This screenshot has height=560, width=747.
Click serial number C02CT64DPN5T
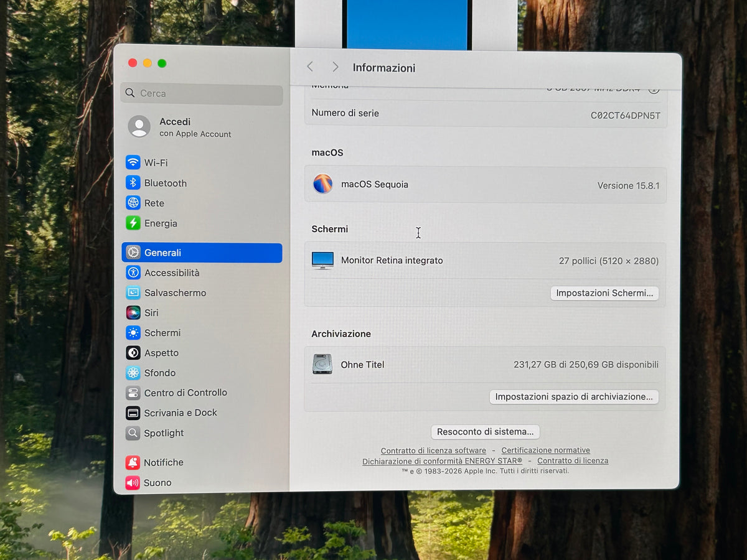(626, 115)
